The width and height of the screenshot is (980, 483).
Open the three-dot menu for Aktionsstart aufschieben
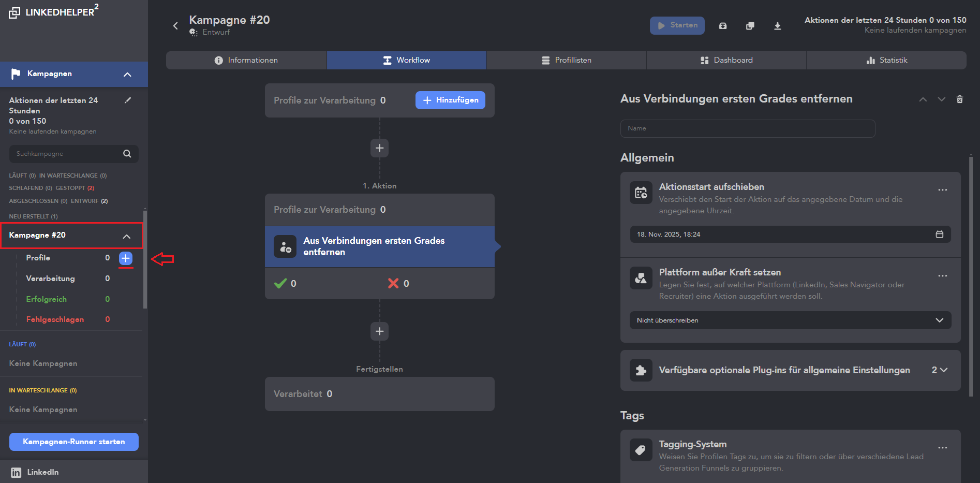[942, 190]
